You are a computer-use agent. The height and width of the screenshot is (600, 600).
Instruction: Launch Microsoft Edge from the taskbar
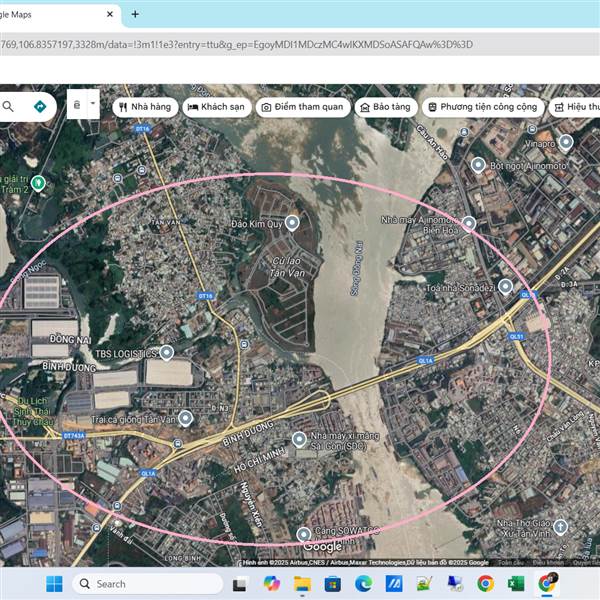click(364, 584)
